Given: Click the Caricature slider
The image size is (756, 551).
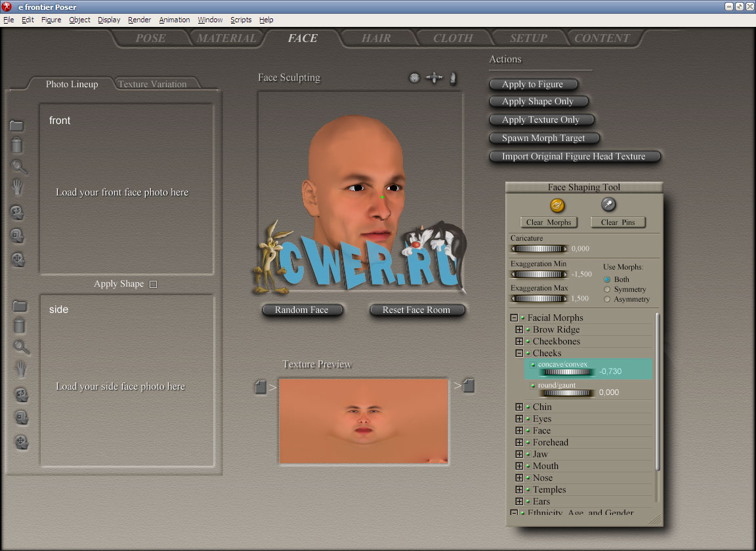Looking at the screenshot, I should click(x=539, y=249).
